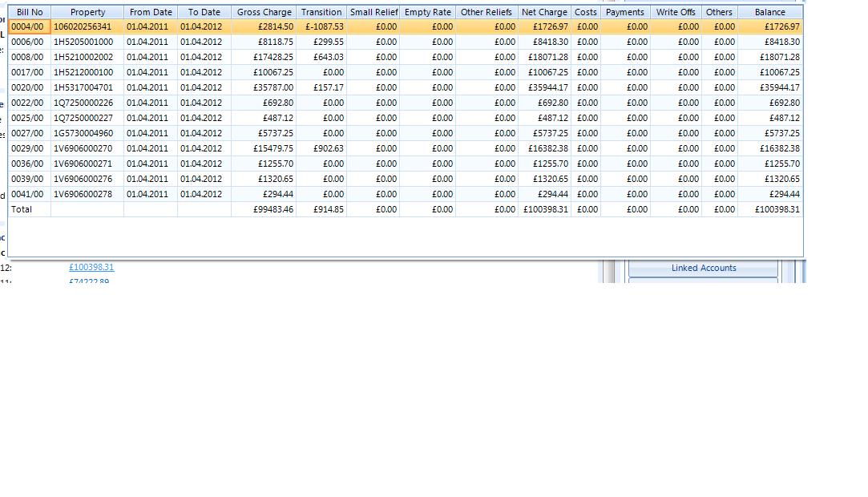This screenshot has height=497, width=868.
Task: Click the Property column header
Action: (87, 12)
